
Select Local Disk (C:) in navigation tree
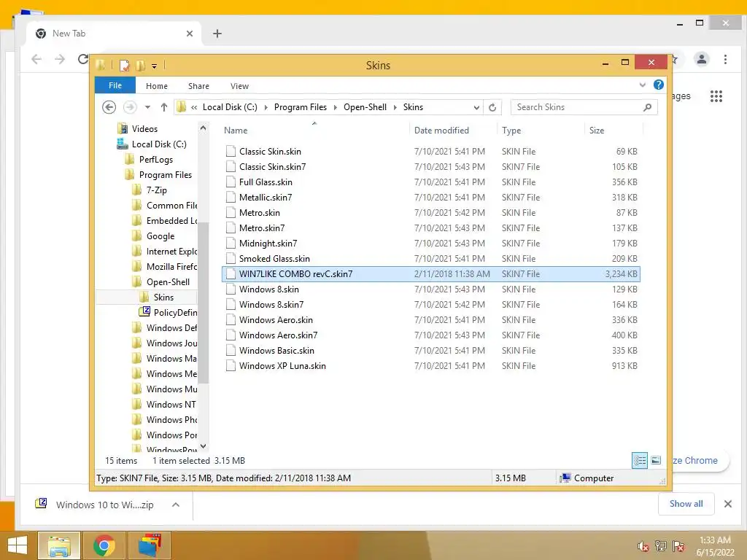point(159,144)
